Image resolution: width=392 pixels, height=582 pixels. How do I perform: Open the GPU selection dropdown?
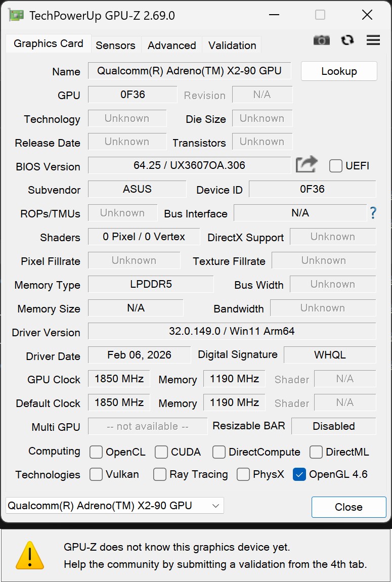coord(115,506)
